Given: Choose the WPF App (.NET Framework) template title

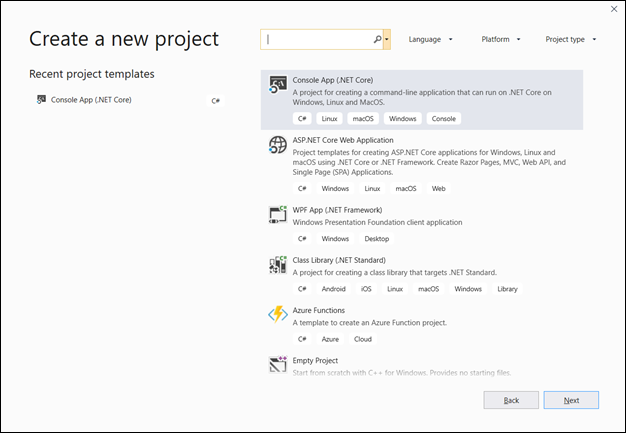Looking at the screenshot, I should pyautogui.click(x=334, y=210).
